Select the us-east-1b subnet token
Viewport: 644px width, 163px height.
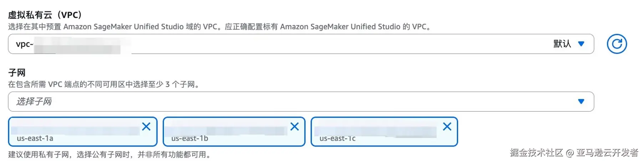pos(189,138)
